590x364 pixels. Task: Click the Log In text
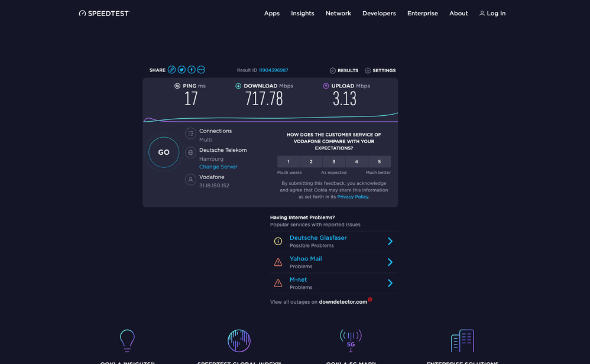coord(497,13)
